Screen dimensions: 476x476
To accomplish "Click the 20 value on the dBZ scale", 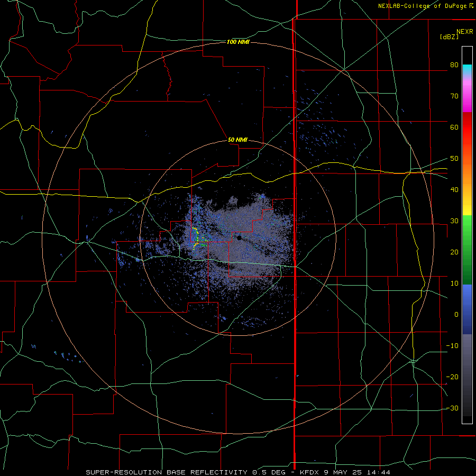I will click(454, 252).
